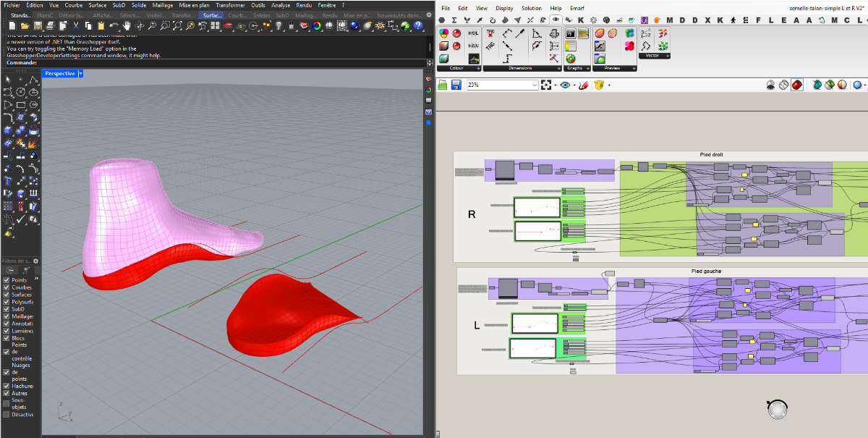Save the Grasshopper document with floppy icon
The image size is (868, 438).
(456, 85)
